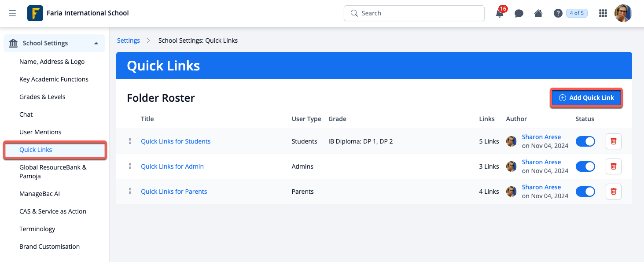Open Brand Customisation settings
Image resolution: width=644 pixels, height=262 pixels.
[x=49, y=247]
